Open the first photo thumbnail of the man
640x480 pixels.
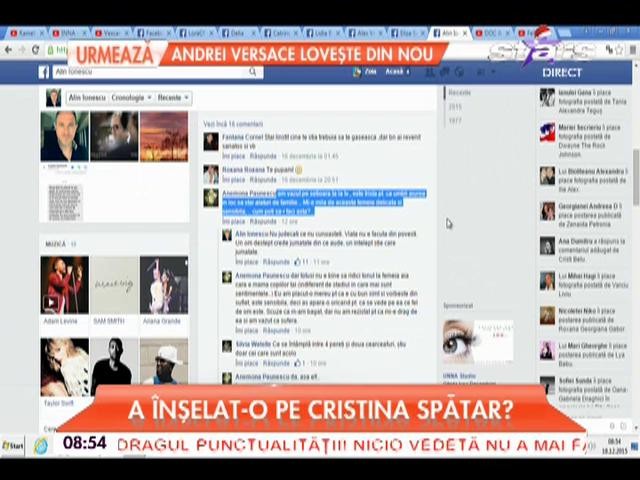64,136
